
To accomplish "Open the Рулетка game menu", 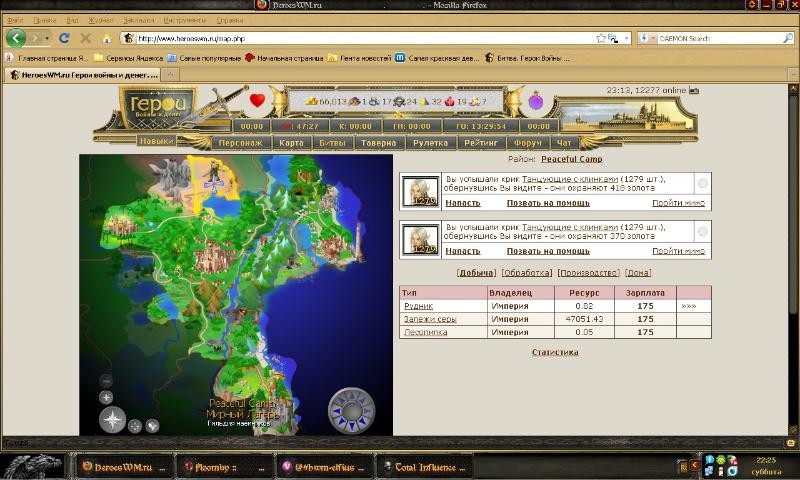I will point(431,143).
